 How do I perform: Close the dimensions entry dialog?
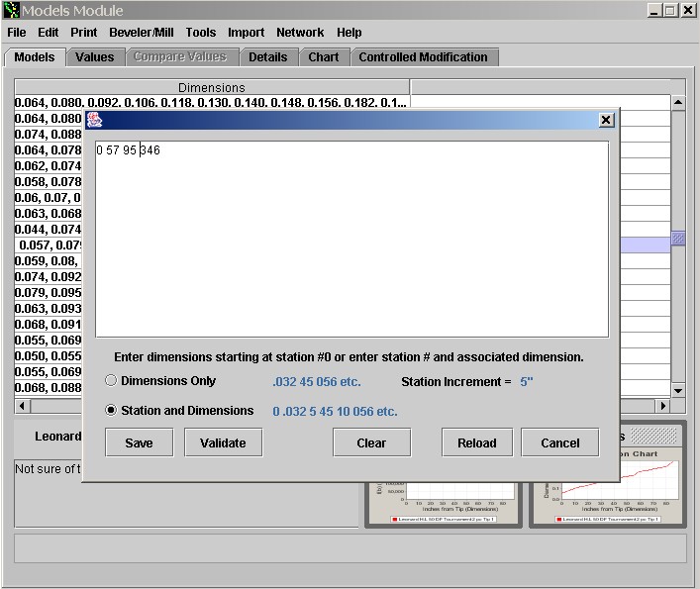[x=606, y=120]
